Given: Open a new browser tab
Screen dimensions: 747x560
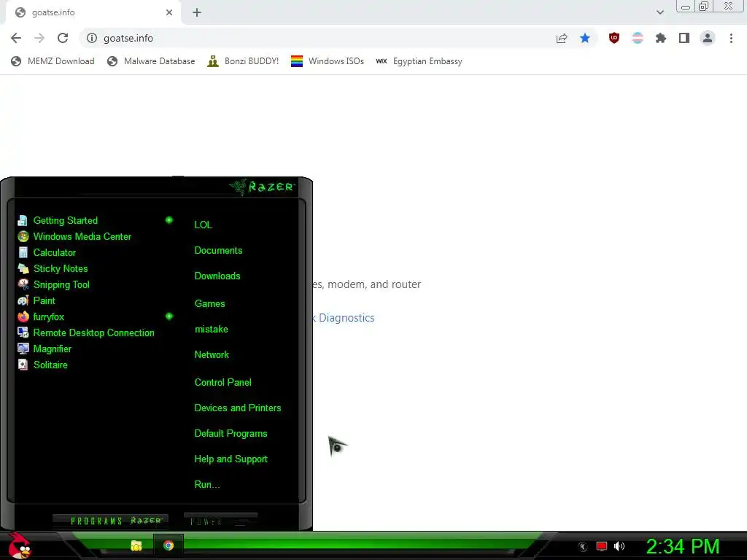Looking at the screenshot, I should click(x=197, y=12).
